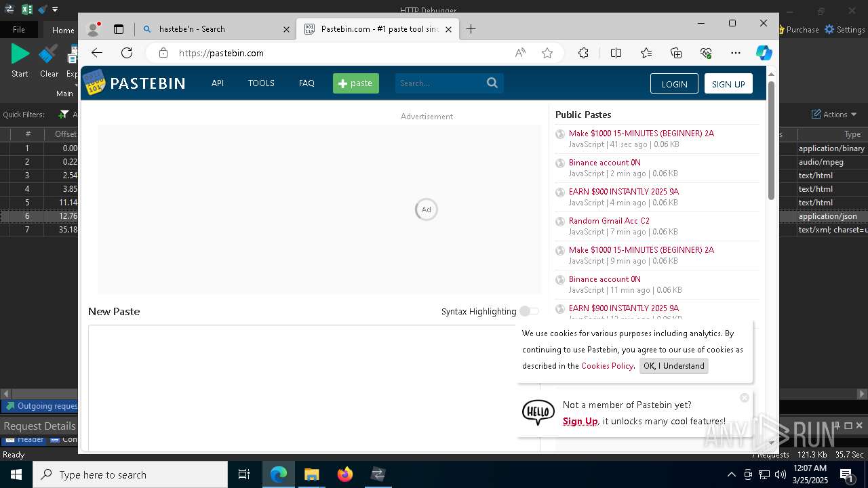
Task: Click the search magnifier icon on Pastebin
Action: [x=492, y=83]
